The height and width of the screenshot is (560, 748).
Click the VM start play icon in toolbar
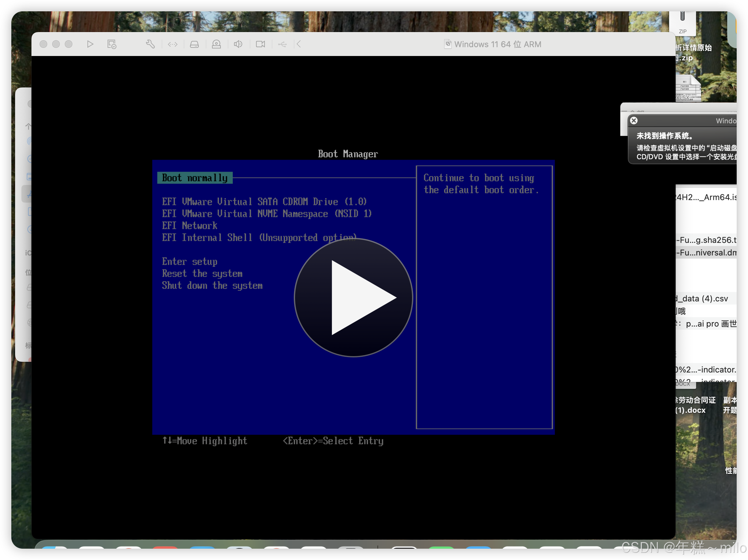90,44
